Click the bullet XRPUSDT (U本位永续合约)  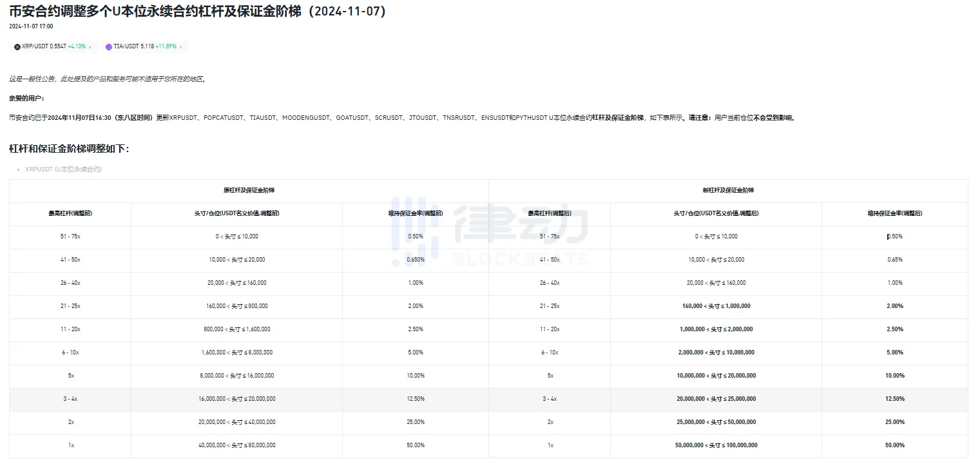[63, 169]
